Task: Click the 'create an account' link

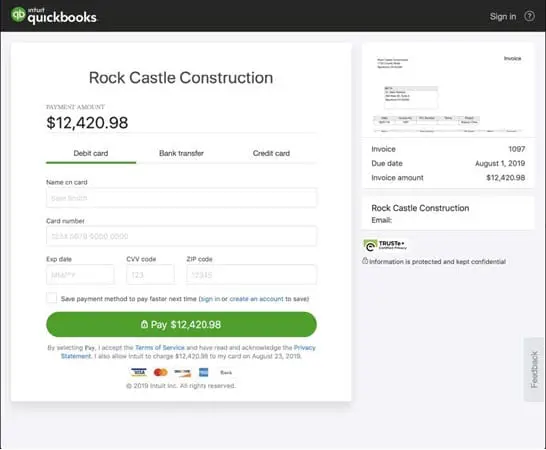Action: 256,299
